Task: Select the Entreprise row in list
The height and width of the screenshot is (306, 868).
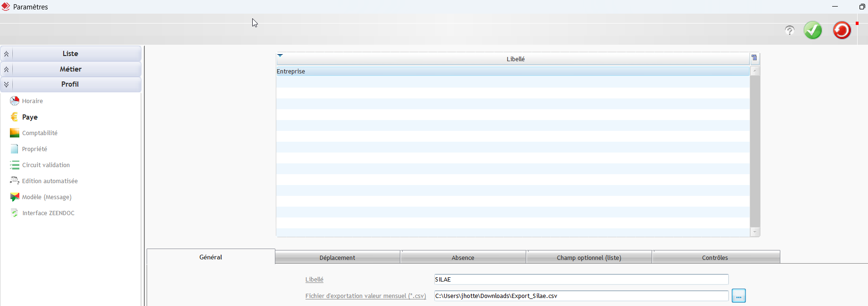Action: click(512, 72)
